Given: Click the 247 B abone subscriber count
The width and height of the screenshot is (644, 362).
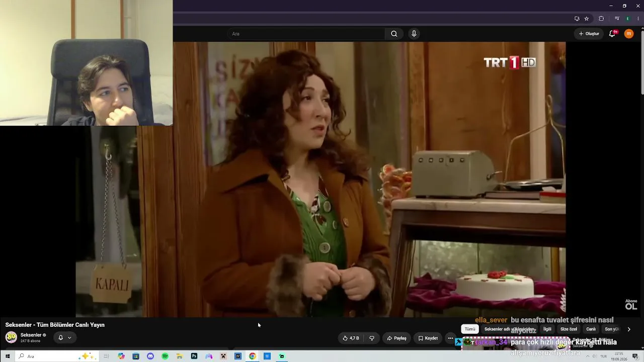Looking at the screenshot, I should [30, 341].
